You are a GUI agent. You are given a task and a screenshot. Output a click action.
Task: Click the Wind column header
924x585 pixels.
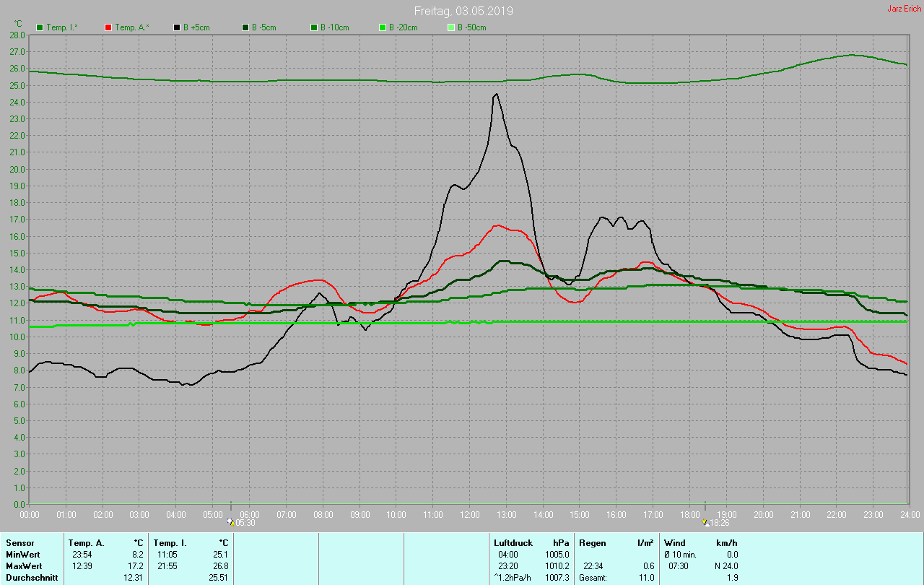pos(674,542)
